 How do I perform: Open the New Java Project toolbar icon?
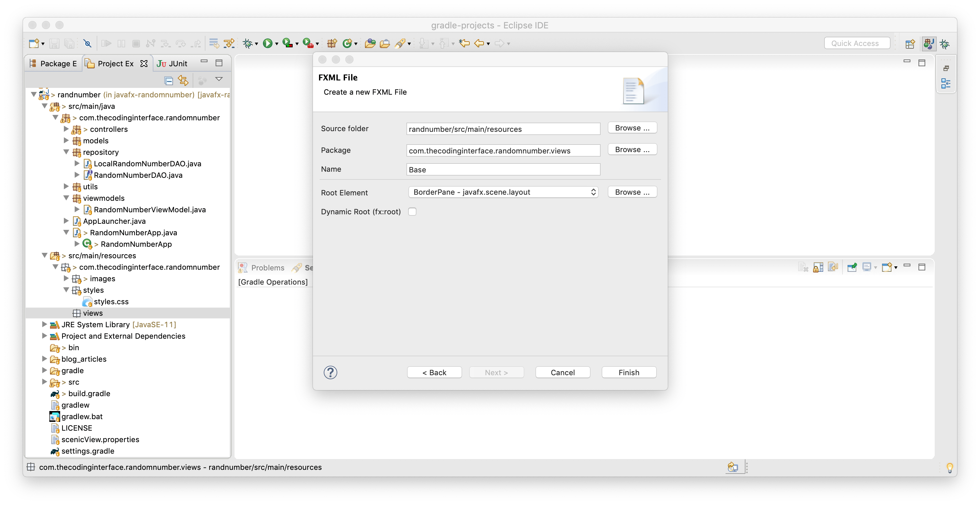point(332,43)
